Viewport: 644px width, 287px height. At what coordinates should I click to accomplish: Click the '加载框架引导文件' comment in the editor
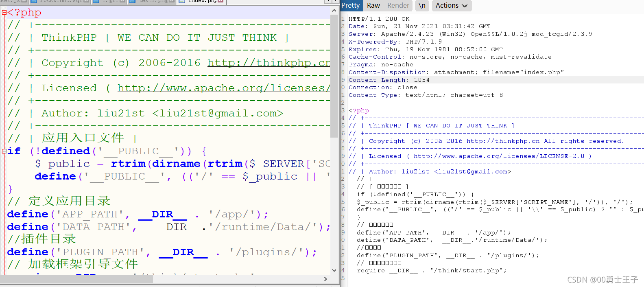73,264
